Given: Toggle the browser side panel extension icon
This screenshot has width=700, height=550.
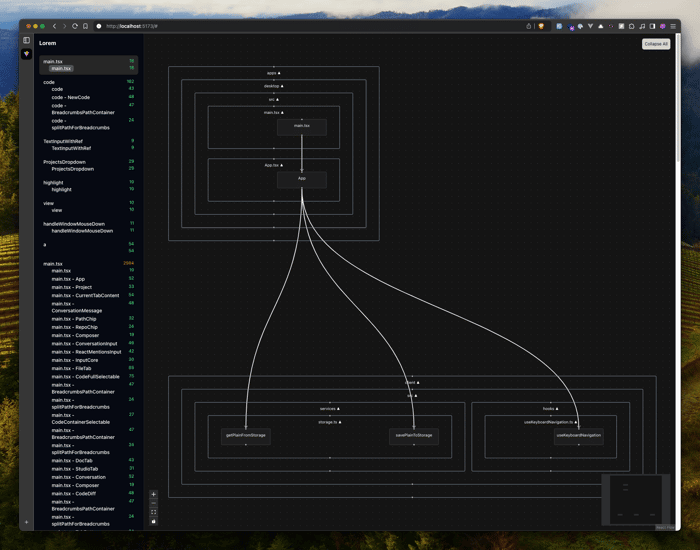Looking at the screenshot, I should point(652,26).
